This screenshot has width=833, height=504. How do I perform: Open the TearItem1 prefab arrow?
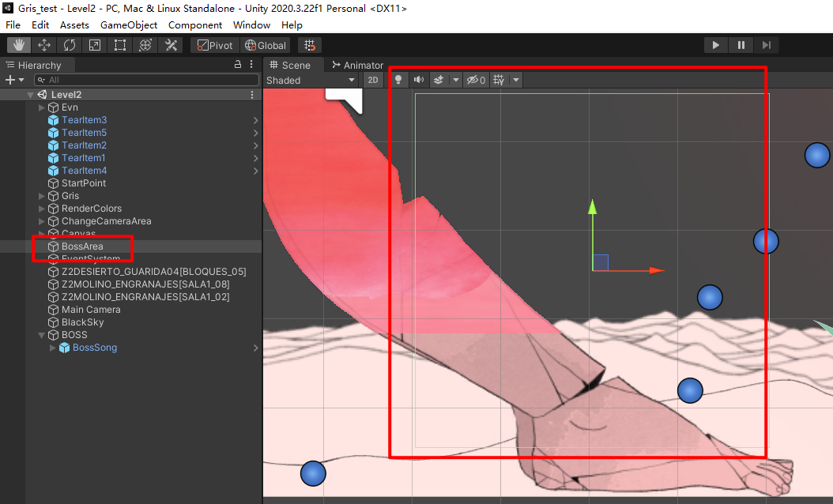tap(255, 158)
